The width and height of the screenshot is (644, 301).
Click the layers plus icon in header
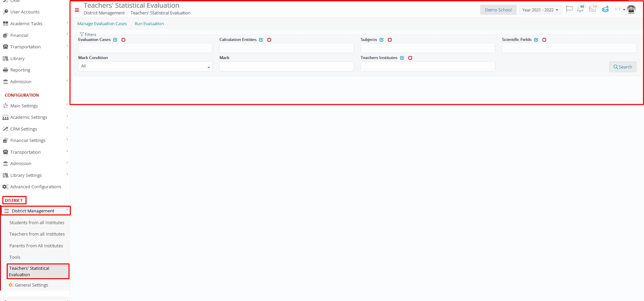pyautogui.click(x=605, y=9)
